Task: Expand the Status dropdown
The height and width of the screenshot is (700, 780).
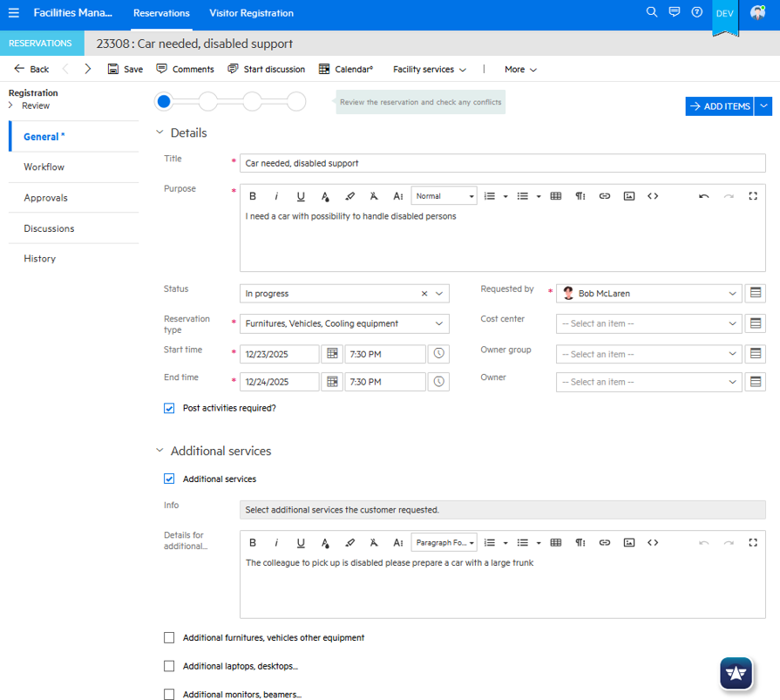Action: [x=439, y=294]
